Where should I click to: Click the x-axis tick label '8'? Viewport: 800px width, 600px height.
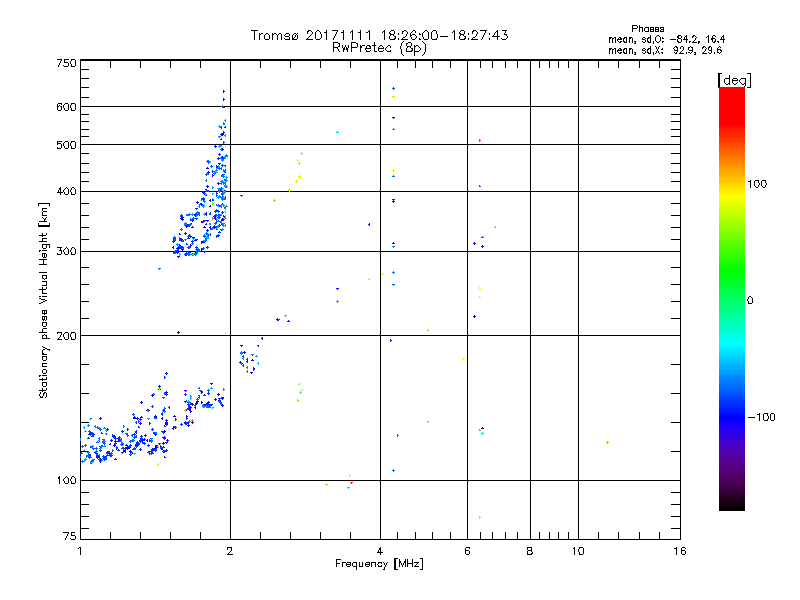530,551
